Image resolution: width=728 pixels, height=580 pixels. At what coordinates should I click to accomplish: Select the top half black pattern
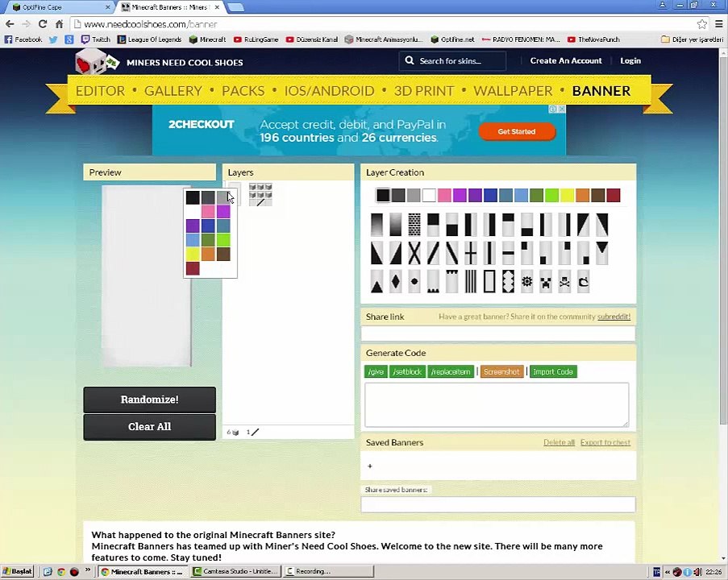click(x=433, y=225)
